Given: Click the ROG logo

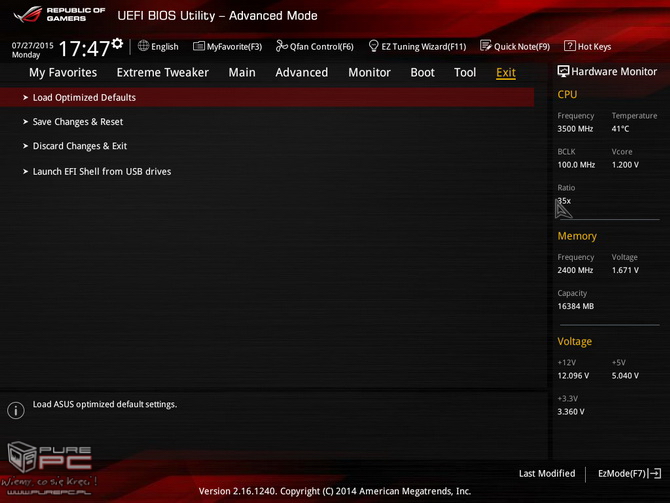Looking at the screenshot, I should pyautogui.click(x=28, y=14).
